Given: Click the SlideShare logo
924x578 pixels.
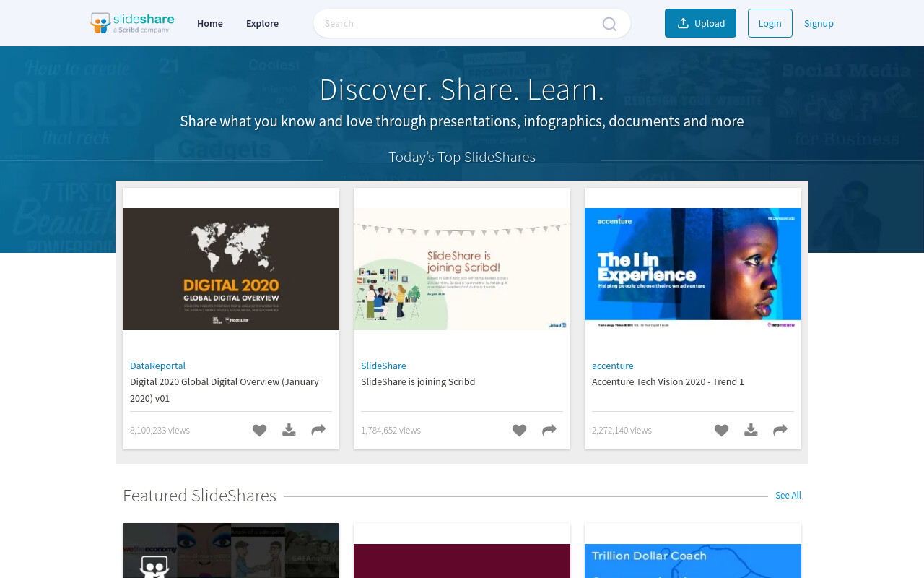Looking at the screenshot, I should pos(132,23).
